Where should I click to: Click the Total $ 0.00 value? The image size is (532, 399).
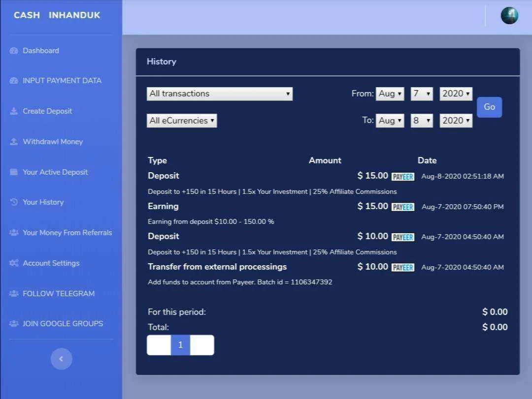(495, 327)
